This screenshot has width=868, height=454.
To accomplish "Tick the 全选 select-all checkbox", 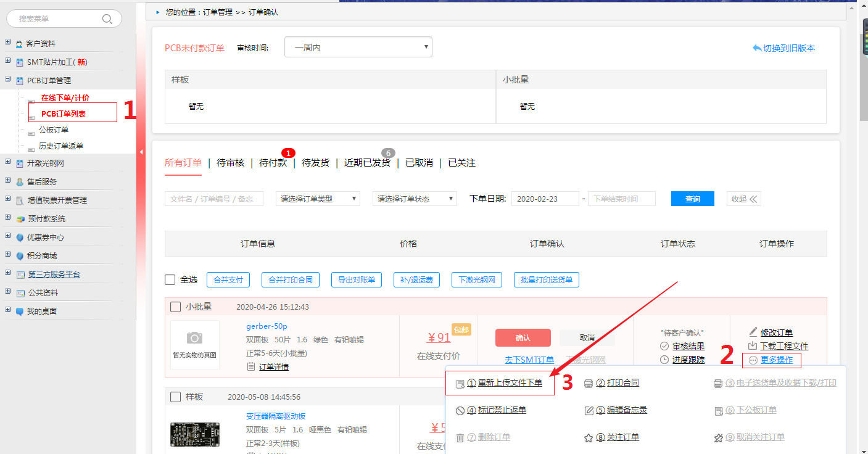I will [x=170, y=280].
